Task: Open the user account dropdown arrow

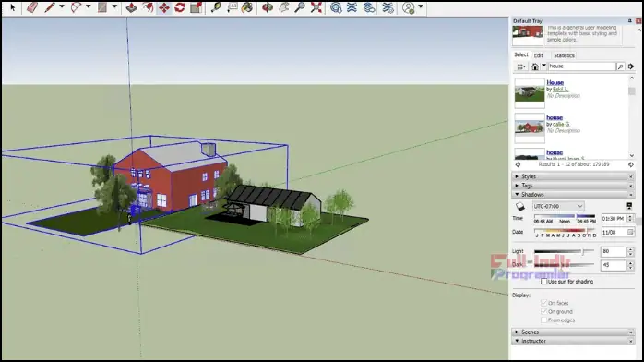Action: [x=421, y=6]
